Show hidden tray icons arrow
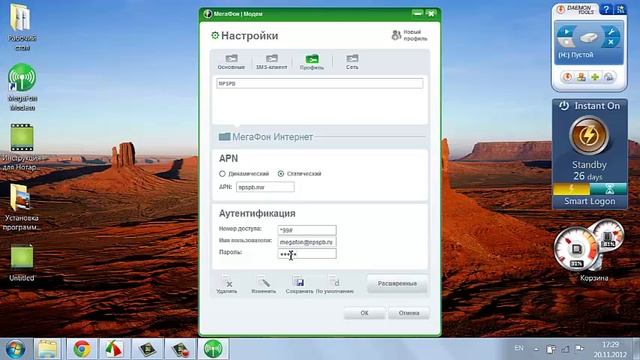The height and width of the screenshot is (360, 640). [x=537, y=349]
